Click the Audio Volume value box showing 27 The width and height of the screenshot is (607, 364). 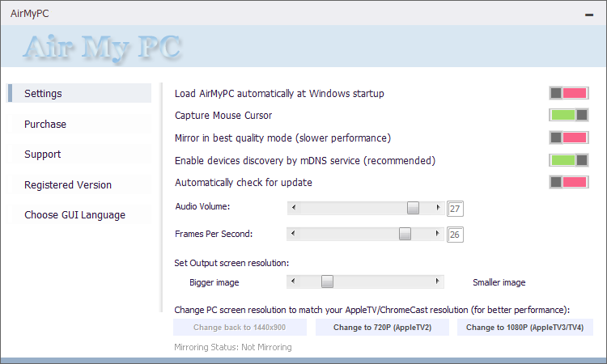(x=455, y=209)
